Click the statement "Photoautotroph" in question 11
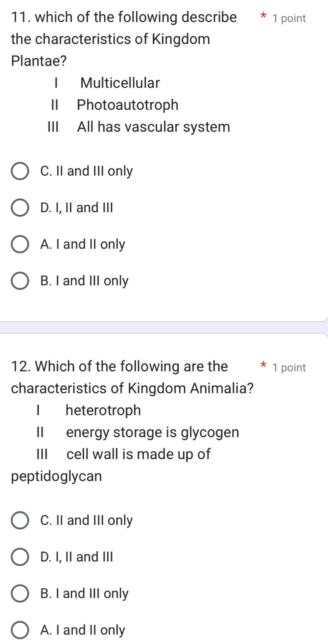Viewport: 328px width, 644px height. pyautogui.click(x=127, y=105)
